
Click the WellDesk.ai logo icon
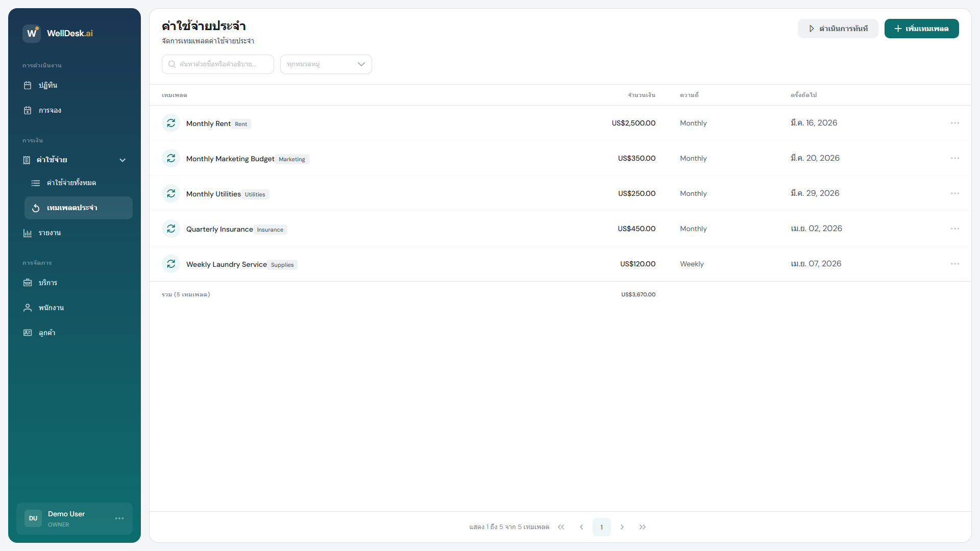[32, 33]
